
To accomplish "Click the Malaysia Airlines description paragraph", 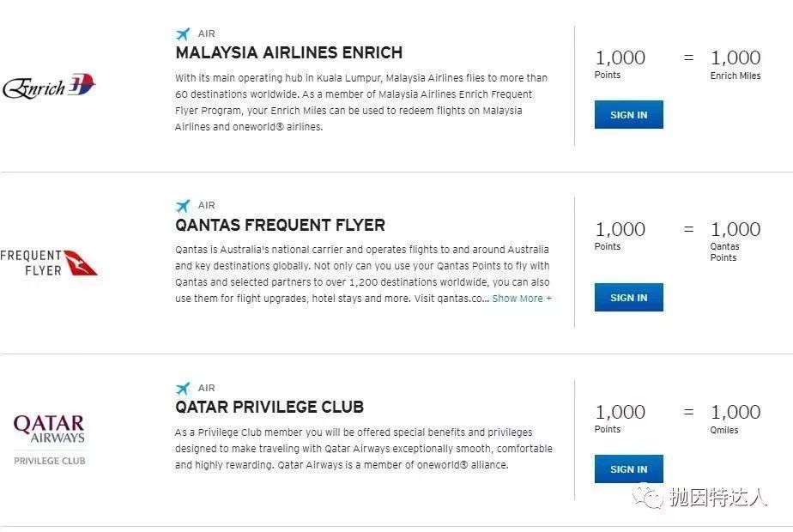I will pos(361,102).
